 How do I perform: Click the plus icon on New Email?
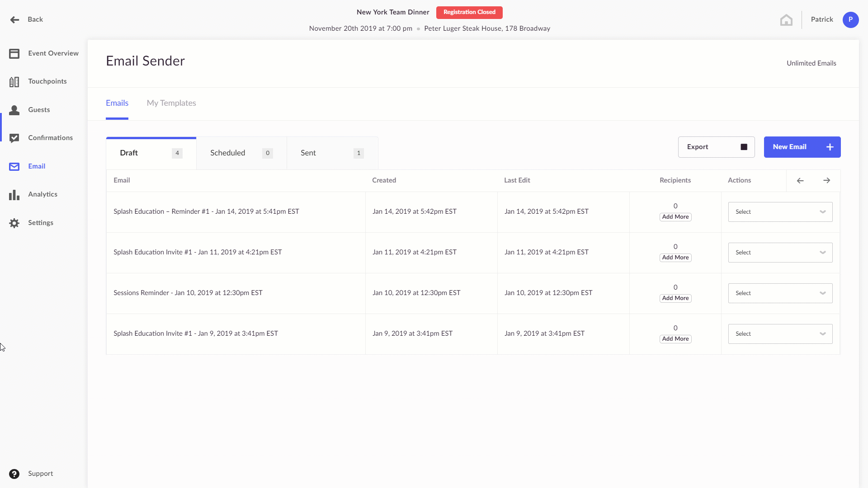830,147
